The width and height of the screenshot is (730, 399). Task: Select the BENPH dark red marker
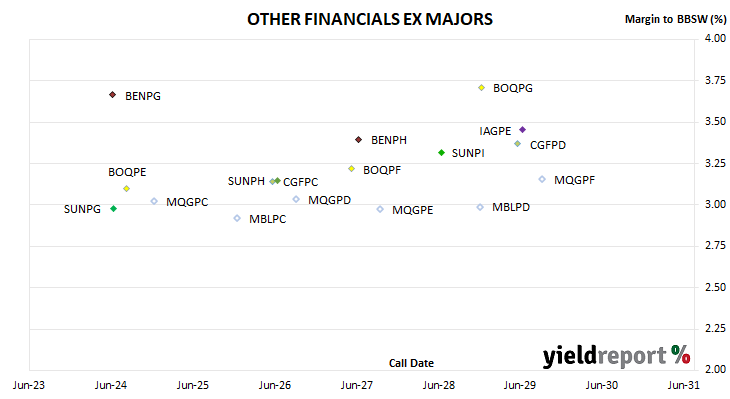click(358, 140)
